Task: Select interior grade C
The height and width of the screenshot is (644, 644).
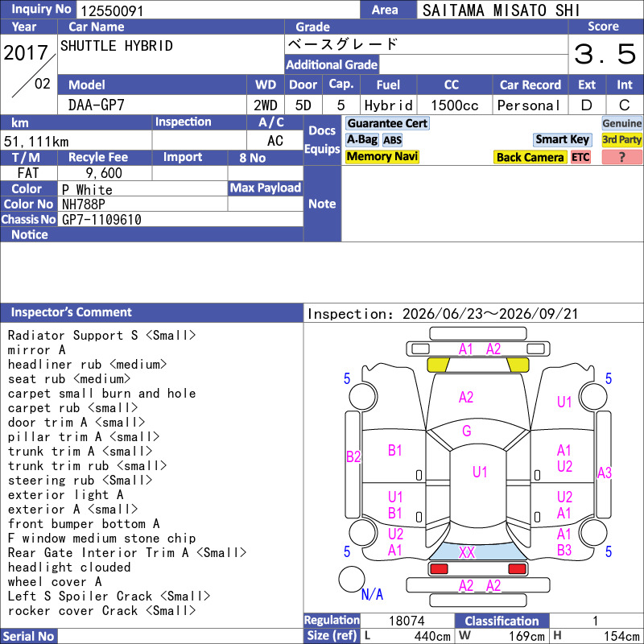Action: click(625, 105)
